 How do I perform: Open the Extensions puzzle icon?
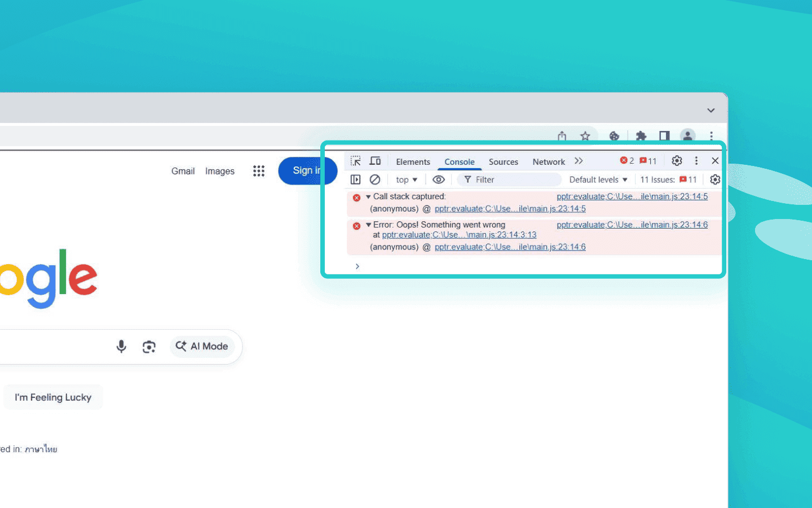(641, 136)
